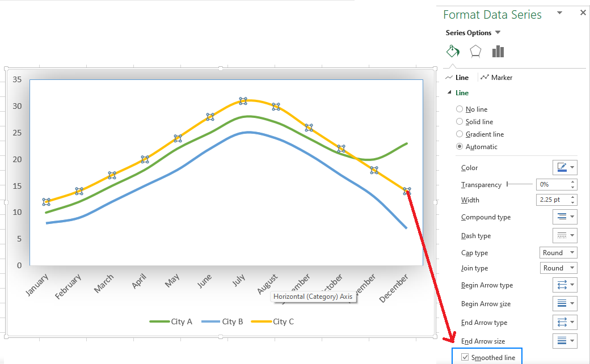Click the End Arrow type icon
The height and width of the screenshot is (364, 590).
564,322
